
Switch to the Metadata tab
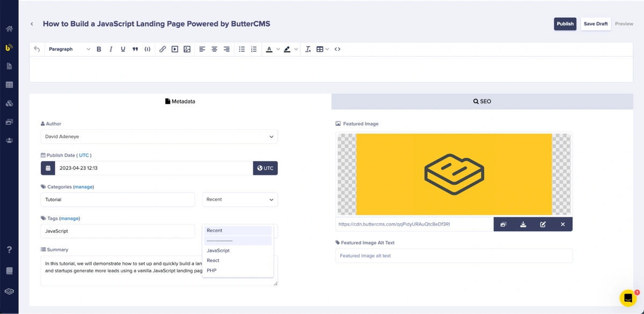pyautogui.click(x=180, y=101)
